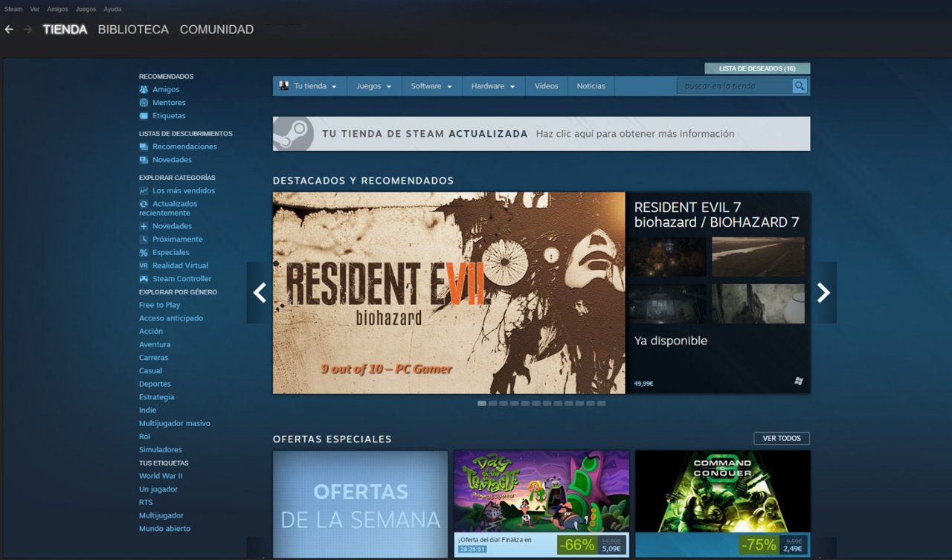The height and width of the screenshot is (560, 952).
Task: Open the Steam Controller category icon
Action: point(143,278)
